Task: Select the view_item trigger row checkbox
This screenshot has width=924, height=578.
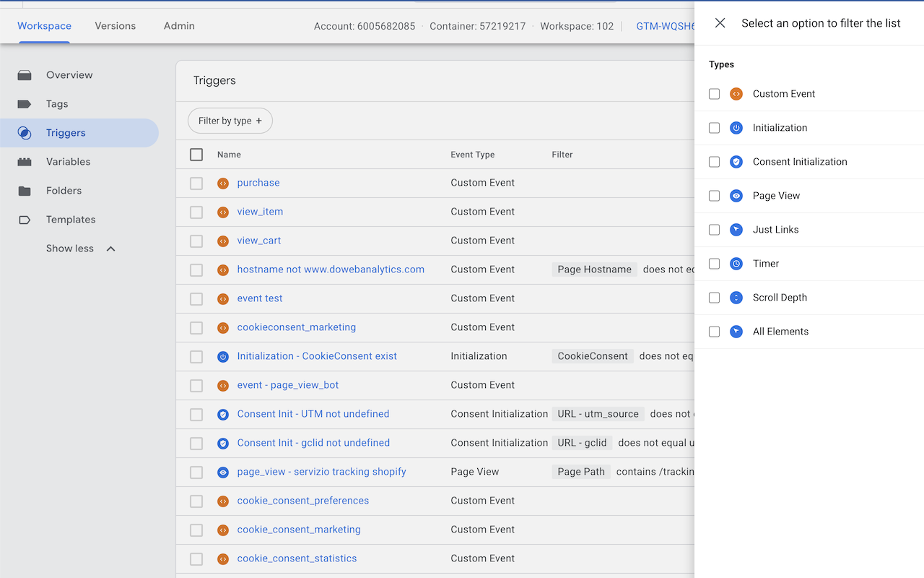Action: (x=196, y=212)
